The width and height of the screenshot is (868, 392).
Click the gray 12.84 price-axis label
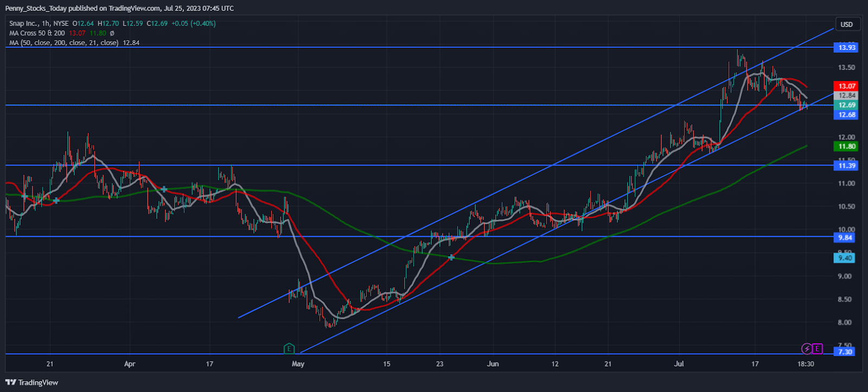847,96
